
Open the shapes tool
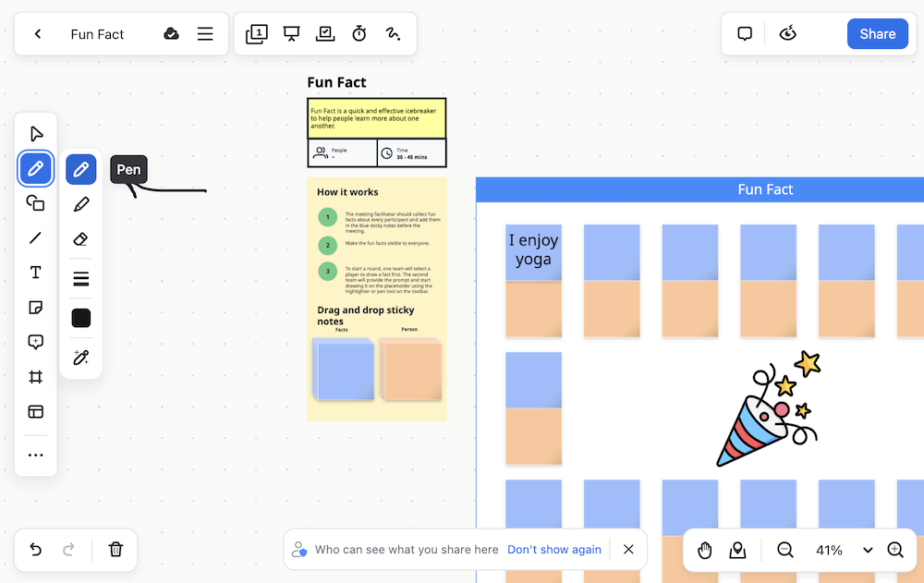point(36,203)
